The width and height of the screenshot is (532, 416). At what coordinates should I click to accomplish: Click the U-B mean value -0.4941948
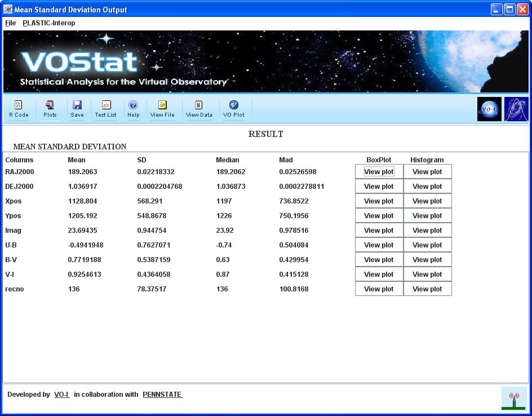(86, 245)
